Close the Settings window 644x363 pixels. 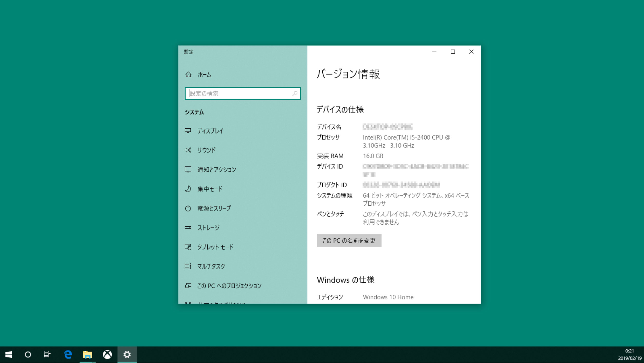click(471, 52)
